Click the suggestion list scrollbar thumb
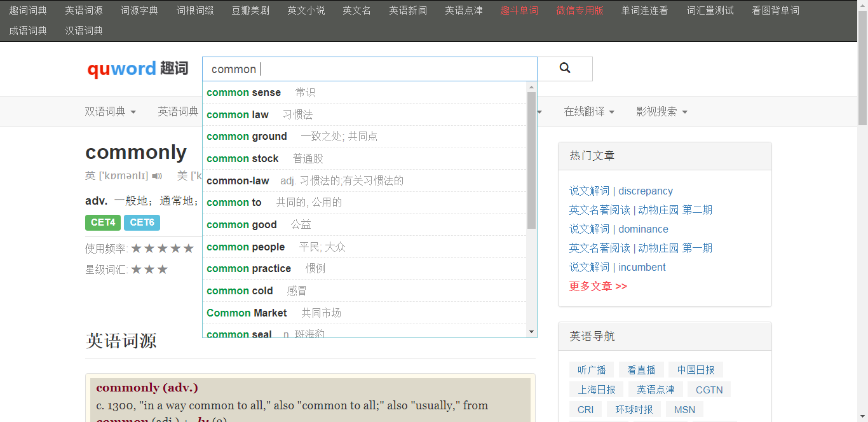The image size is (868, 422). tap(532, 160)
